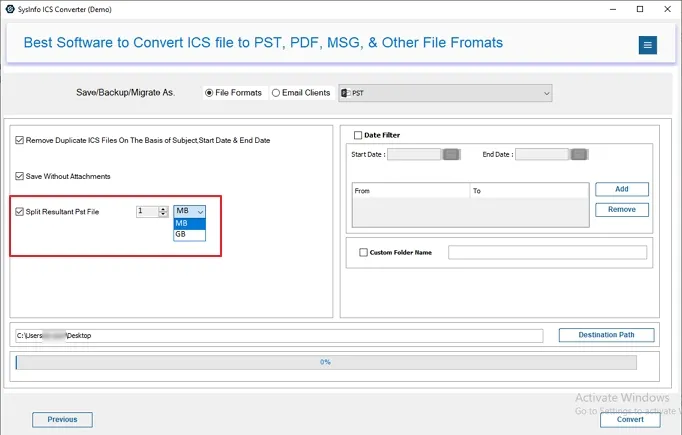Viewport: 682px width, 435px height.
Task: Click the destination path text field
Action: click(279, 335)
